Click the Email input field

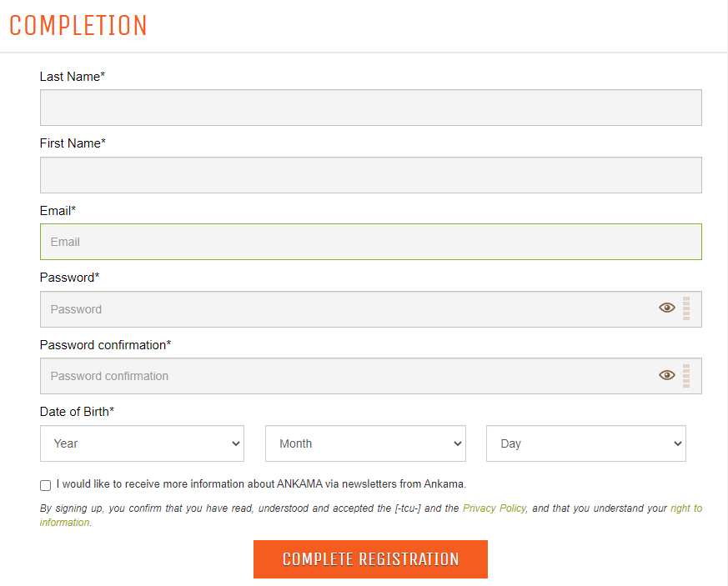point(370,241)
